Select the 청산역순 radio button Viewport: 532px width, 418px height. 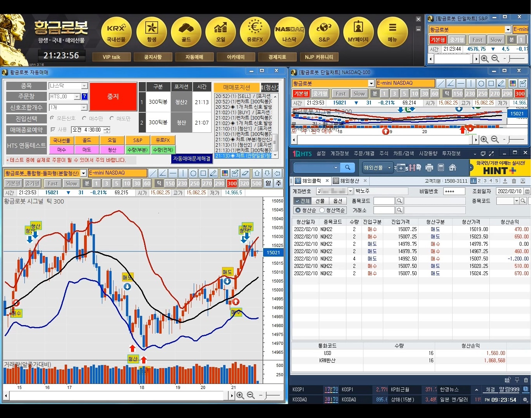pos(322,210)
